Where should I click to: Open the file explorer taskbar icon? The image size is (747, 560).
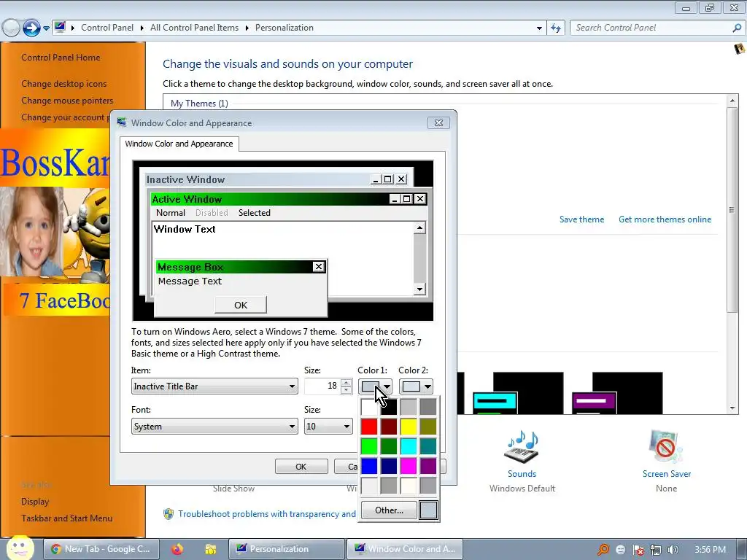[x=210, y=549]
